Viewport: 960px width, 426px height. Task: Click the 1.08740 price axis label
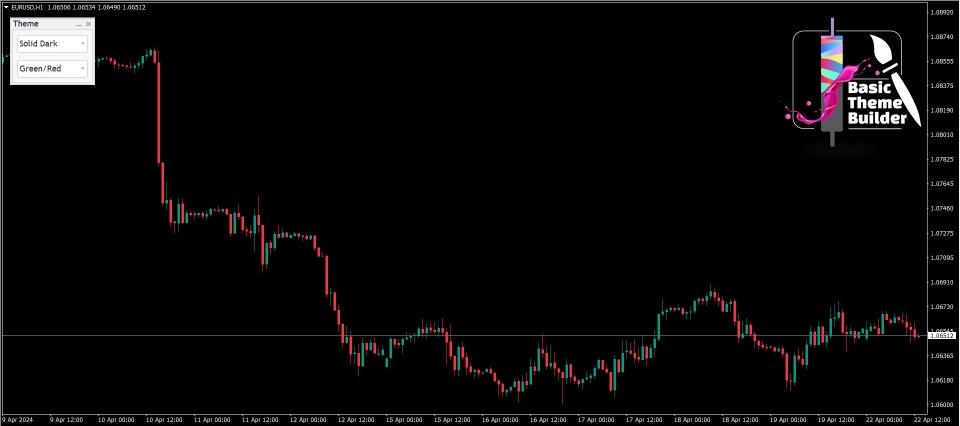(941, 37)
